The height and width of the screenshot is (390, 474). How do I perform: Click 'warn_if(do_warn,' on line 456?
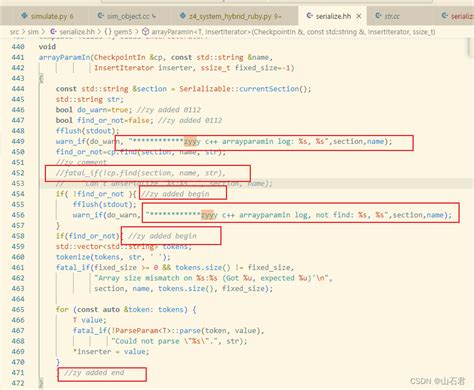[107, 215]
